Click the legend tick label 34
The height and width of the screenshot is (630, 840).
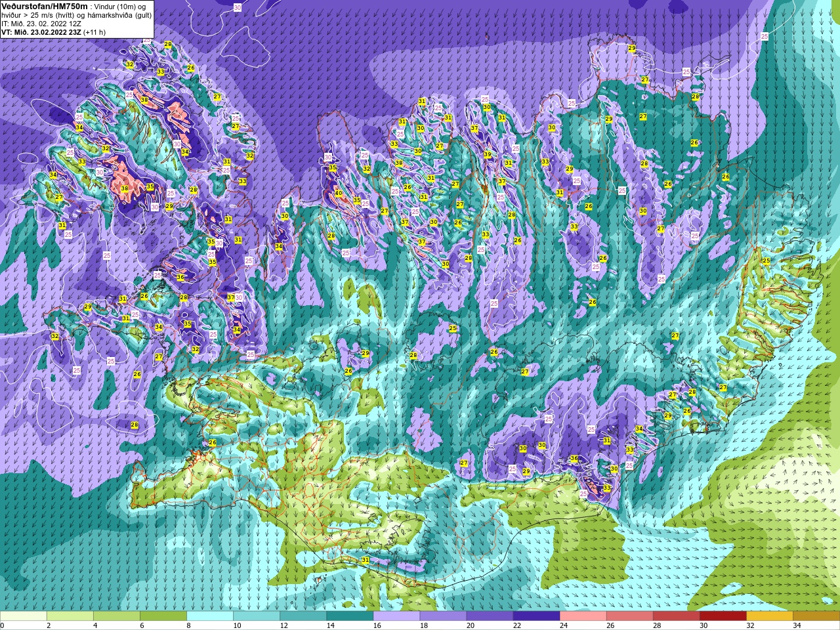tap(797, 625)
